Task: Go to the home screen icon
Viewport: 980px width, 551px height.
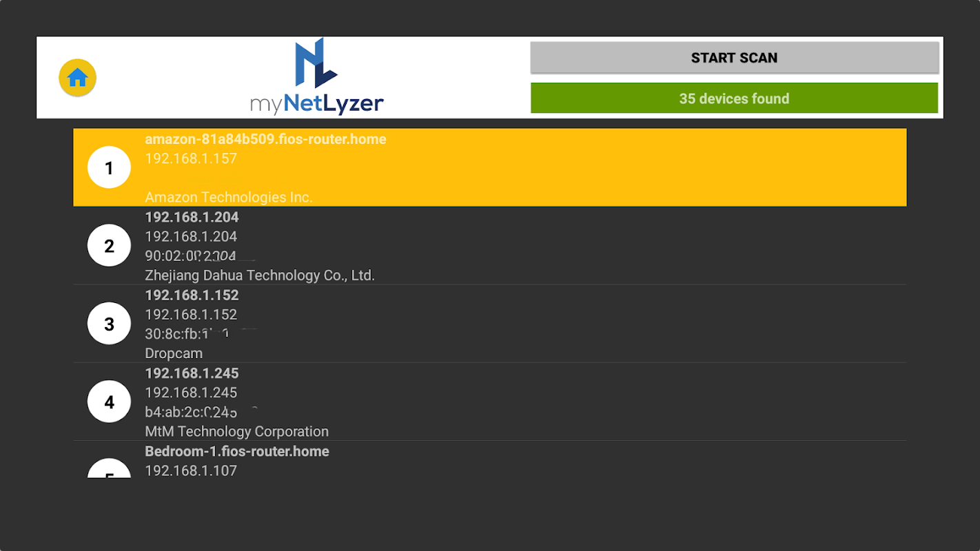Action: (x=77, y=78)
